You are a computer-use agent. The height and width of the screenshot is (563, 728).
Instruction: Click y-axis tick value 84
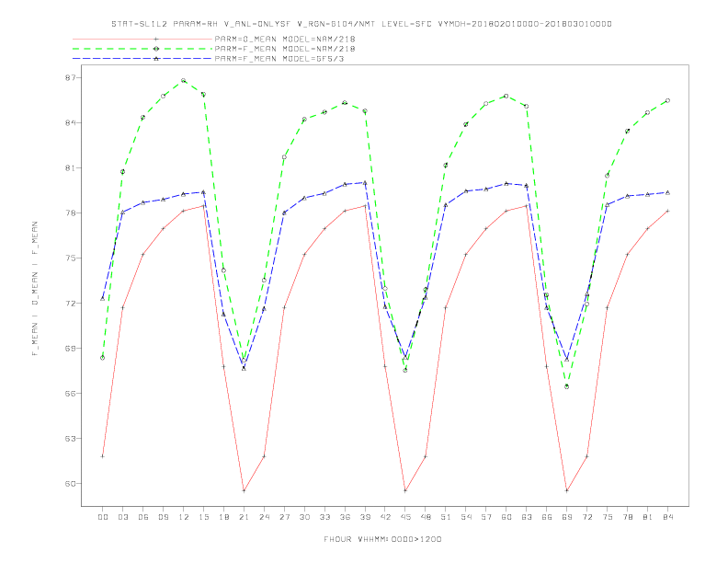(x=70, y=123)
